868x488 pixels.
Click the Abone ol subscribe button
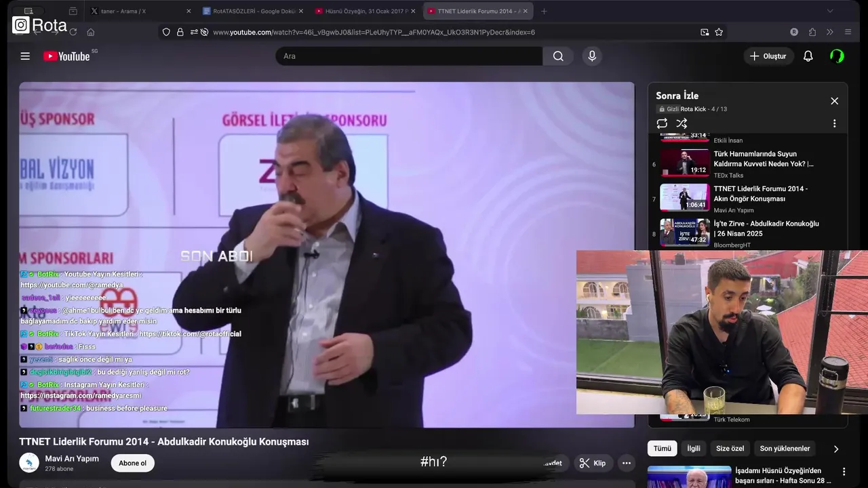point(132,464)
